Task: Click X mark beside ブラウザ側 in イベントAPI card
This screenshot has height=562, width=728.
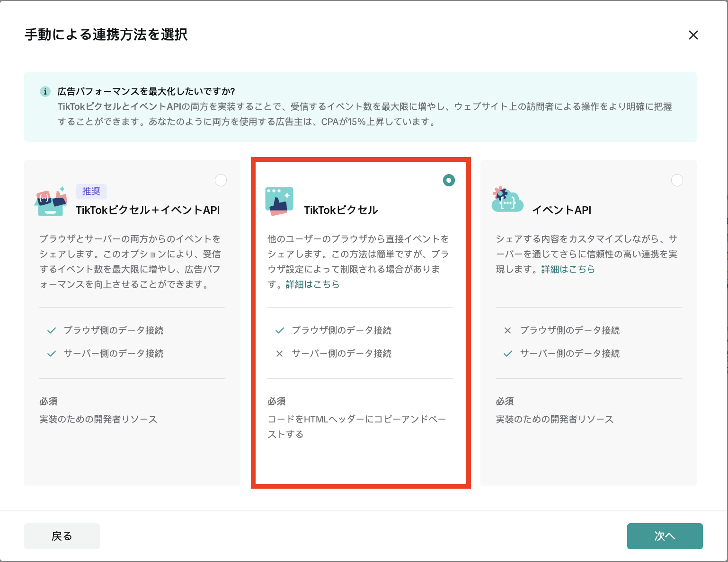Action: (x=508, y=330)
